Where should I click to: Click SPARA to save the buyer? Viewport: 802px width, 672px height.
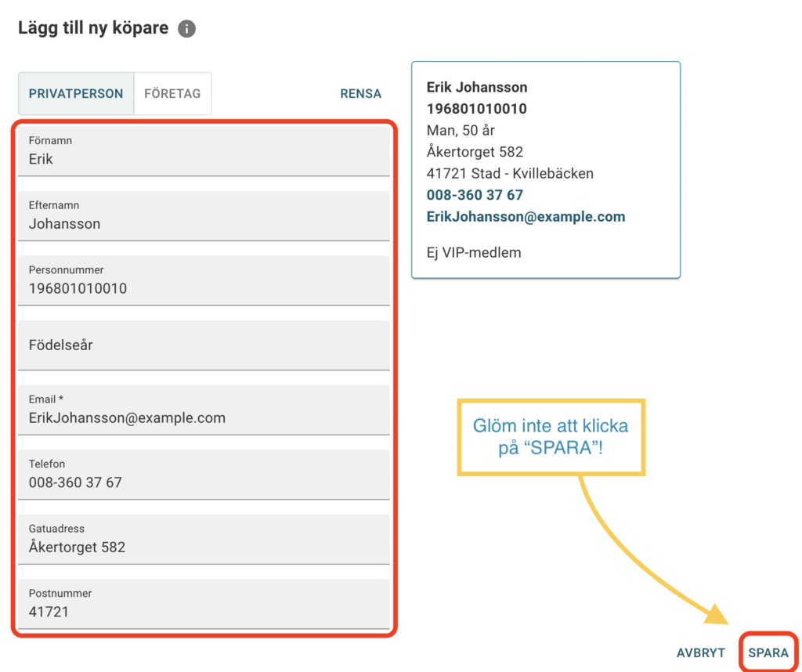[768, 652]
